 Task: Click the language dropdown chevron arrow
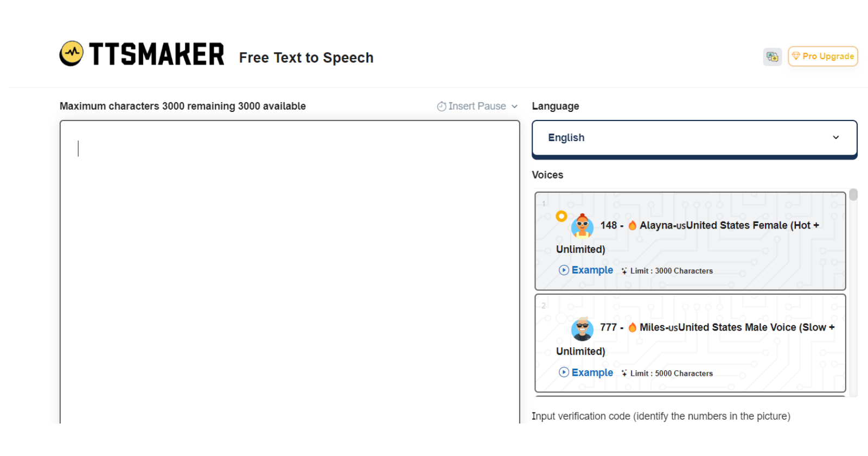click(836, 137)
